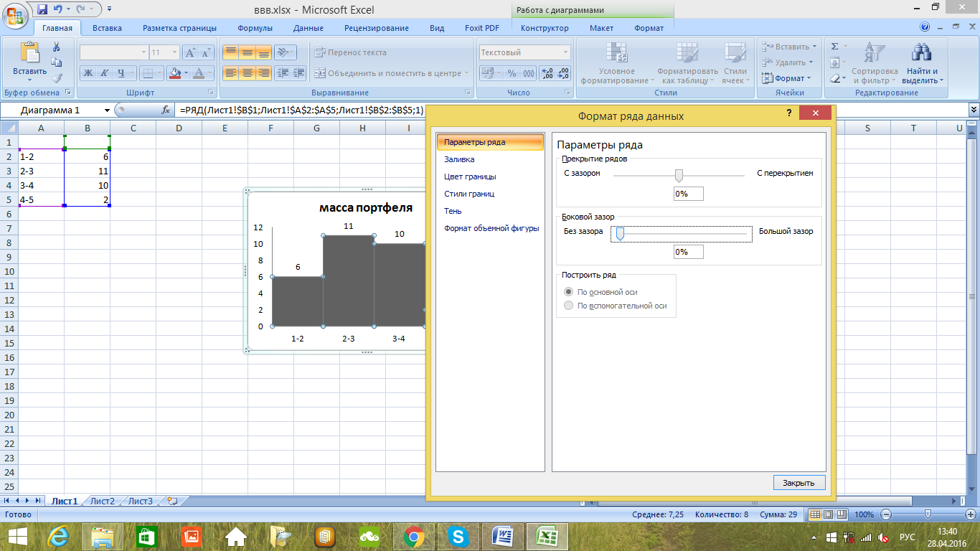The height and width of the screenshot is (551, 980).
Task: Switch to Page Break Preview in status bar
Action: [x=842, y=514]
